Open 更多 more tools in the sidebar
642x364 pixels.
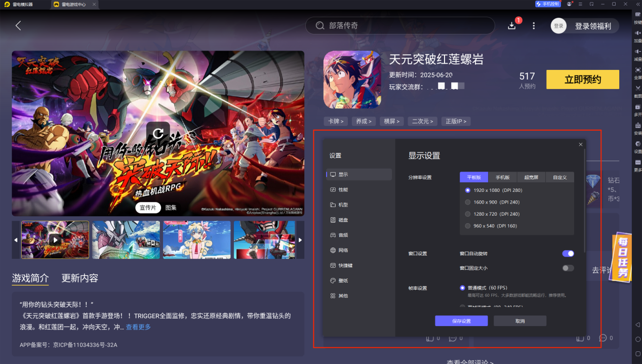point(637,162)
